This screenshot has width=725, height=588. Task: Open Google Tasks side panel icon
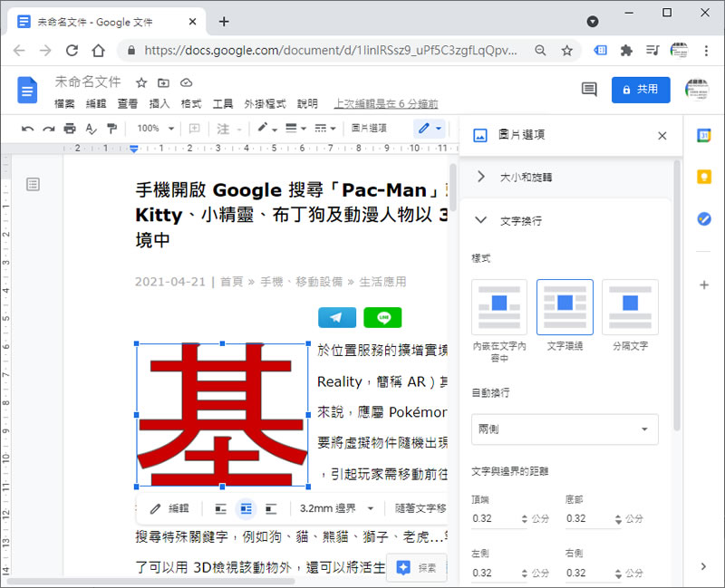point(704,218)
